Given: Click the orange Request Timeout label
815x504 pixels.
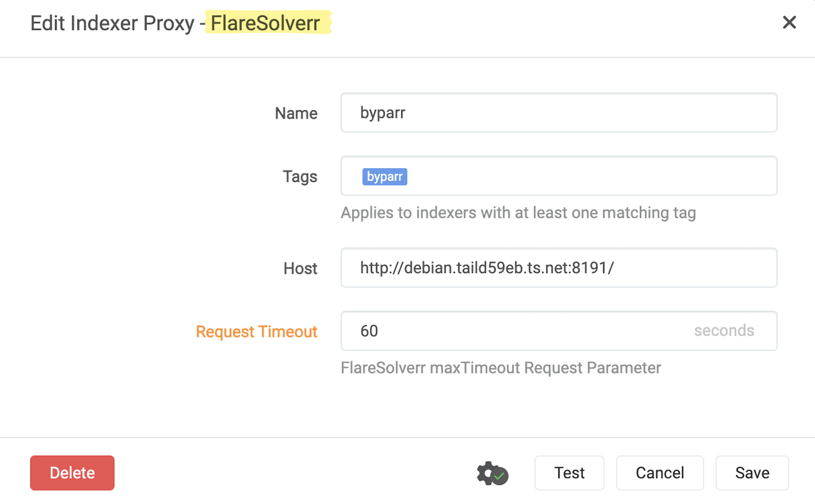Looking at the screenshot, I should pos(256,332).
